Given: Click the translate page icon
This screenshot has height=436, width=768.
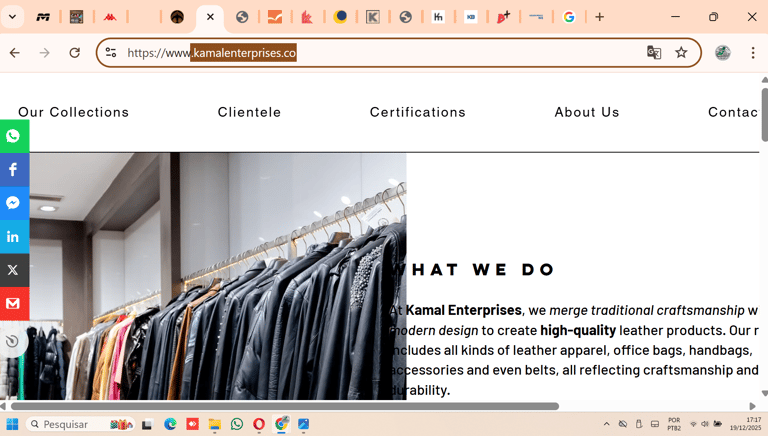Looking at the screenshot, I should coord(654,53).
